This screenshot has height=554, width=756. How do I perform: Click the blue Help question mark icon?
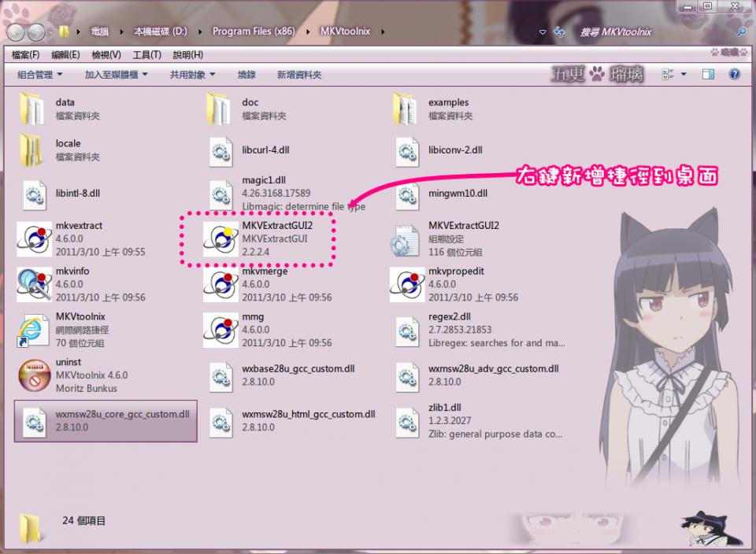734,74
